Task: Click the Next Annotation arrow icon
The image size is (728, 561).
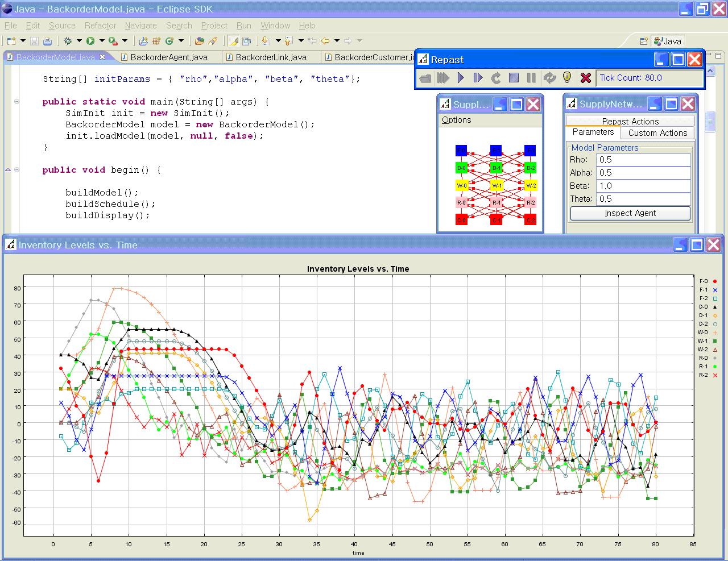Action: [x=265, y=41]
